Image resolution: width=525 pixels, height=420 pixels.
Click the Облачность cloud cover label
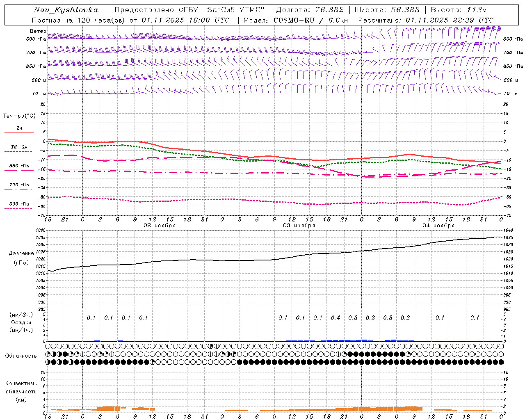pos(21,356)
